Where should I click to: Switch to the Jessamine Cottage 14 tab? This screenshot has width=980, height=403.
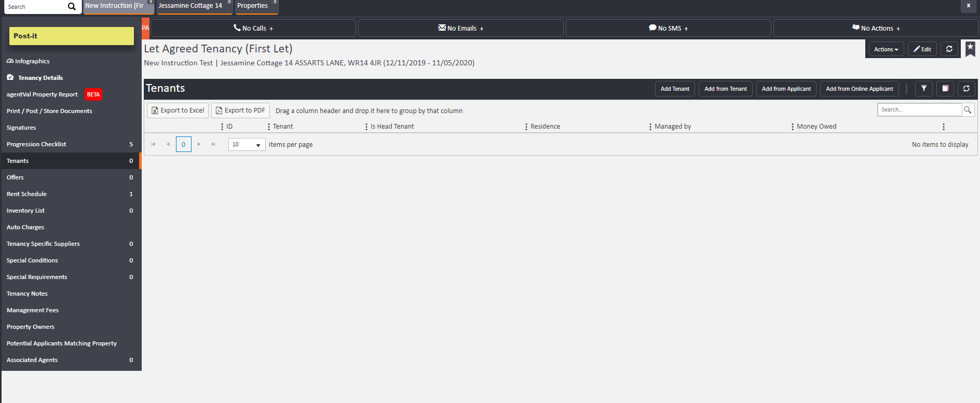(190, 6)
